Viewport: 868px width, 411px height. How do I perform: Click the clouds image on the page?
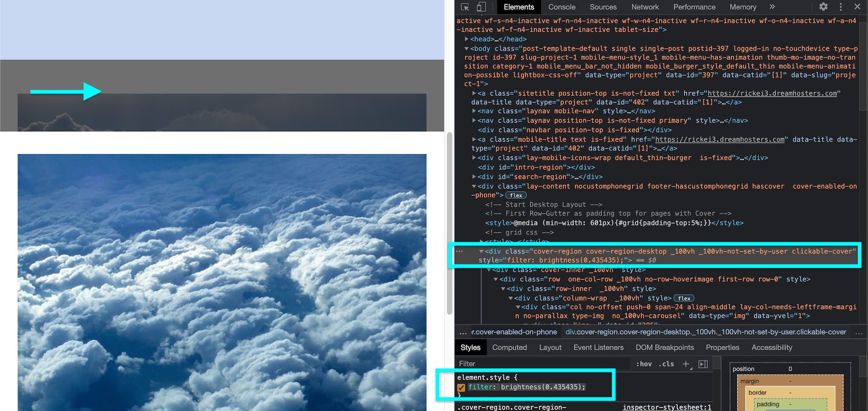click(222, 282)
